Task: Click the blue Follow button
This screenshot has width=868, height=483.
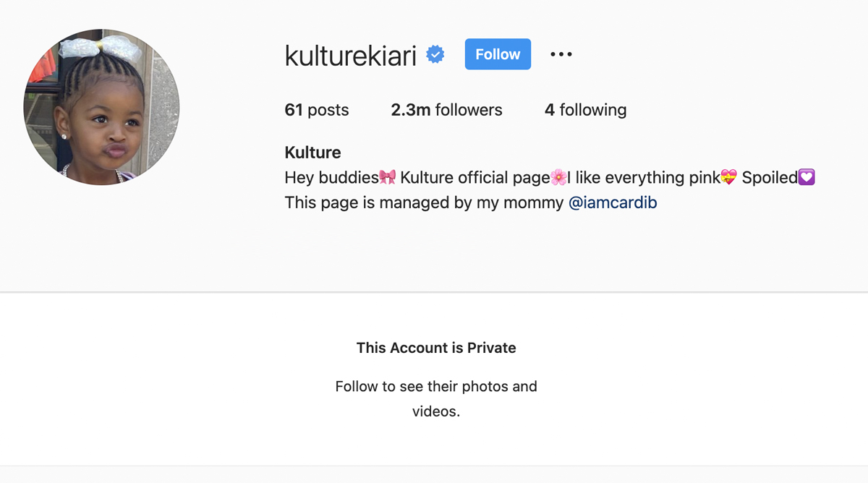Action: 498,54
